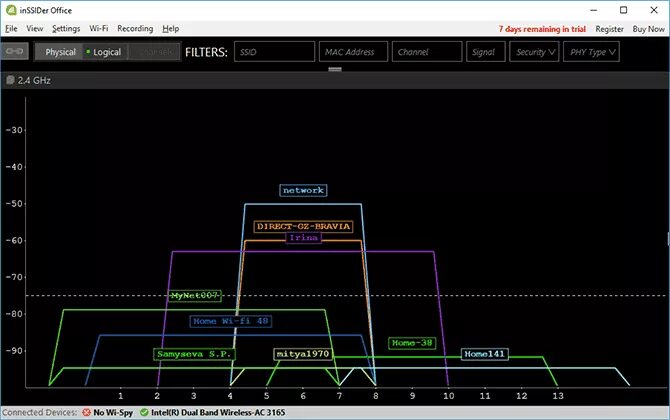Select the Irina network label
Image resolution: width=670 pixels, height=420 pixels.
point(303,238)
